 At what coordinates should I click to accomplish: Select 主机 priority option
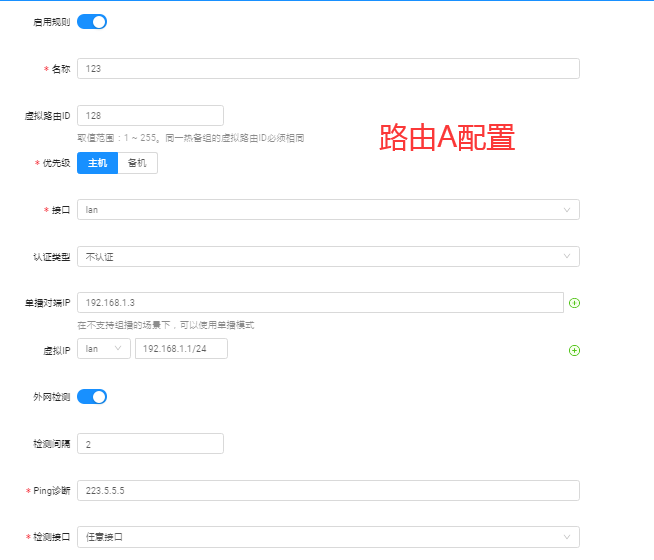point(97,163)
